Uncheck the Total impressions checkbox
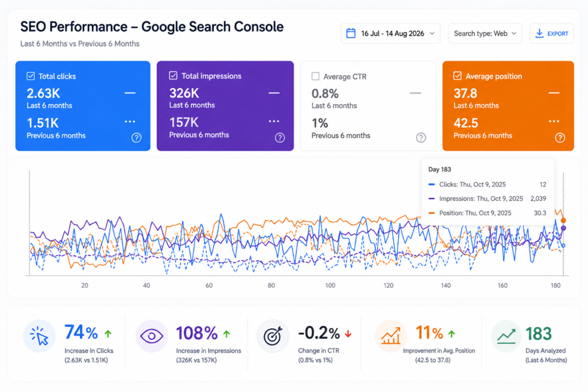Viewport: 588px width, 392px height. click(173, 76)
